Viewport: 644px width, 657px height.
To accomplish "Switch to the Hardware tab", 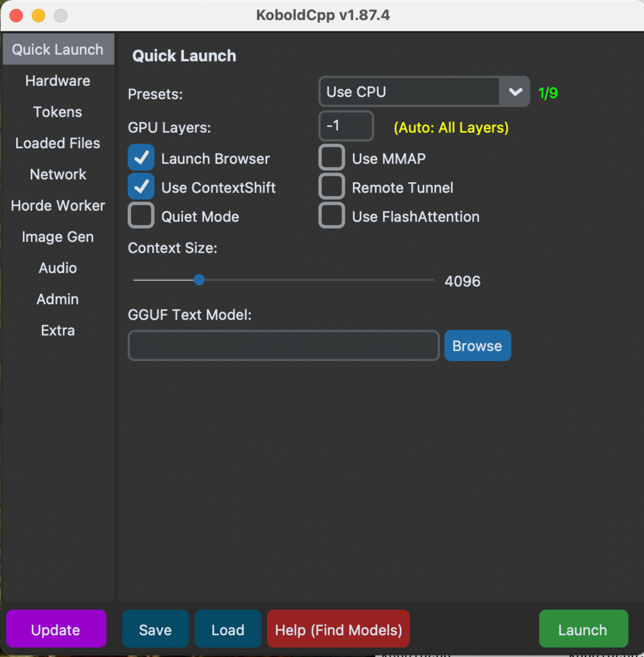I will pyautogui.click(x=58, y=80).
